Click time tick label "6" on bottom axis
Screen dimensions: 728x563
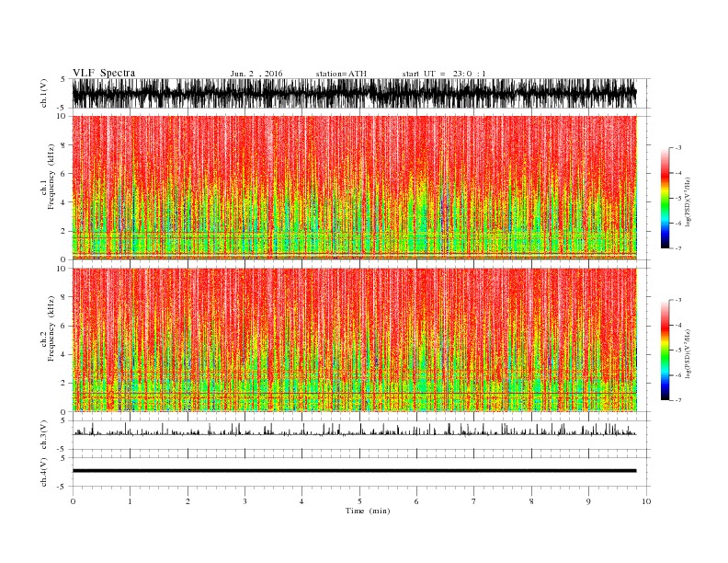tap(416, 501)
